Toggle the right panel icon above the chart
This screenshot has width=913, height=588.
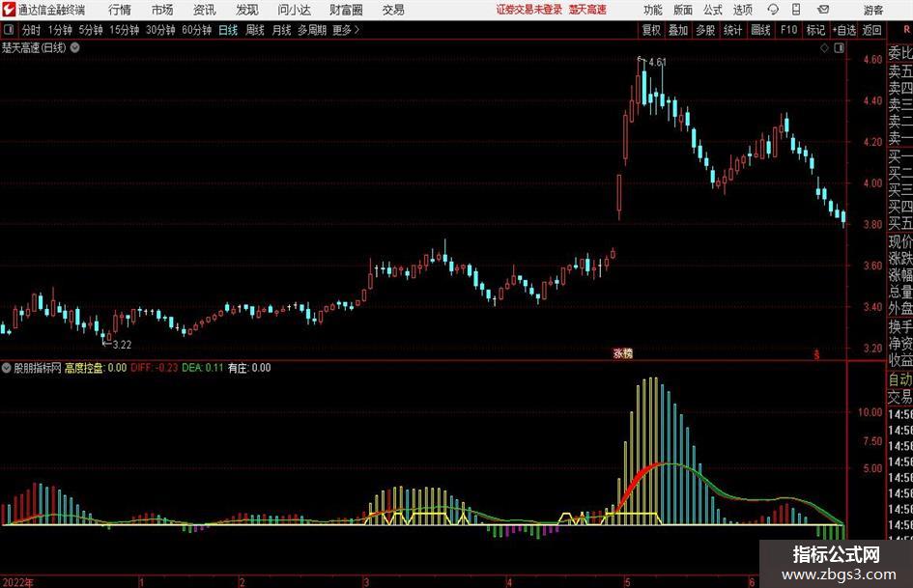pyautogui.click(x=839, y=48)
